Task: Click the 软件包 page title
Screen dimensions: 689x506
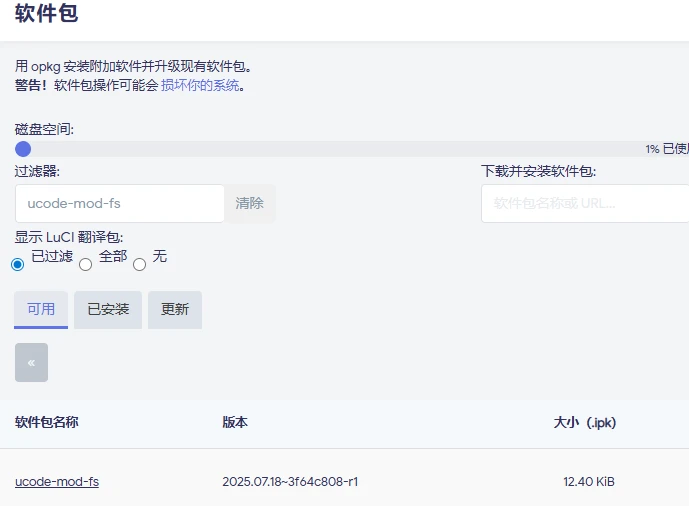Action: point(47,14)
